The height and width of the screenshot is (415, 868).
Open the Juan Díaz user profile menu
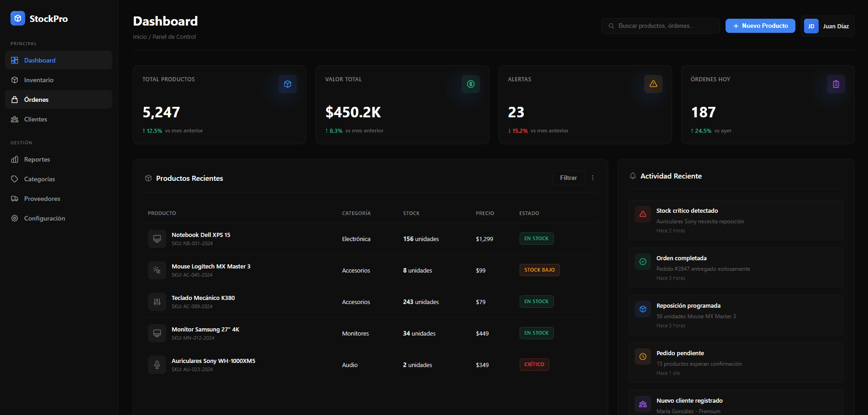click(x=827, y=26)
